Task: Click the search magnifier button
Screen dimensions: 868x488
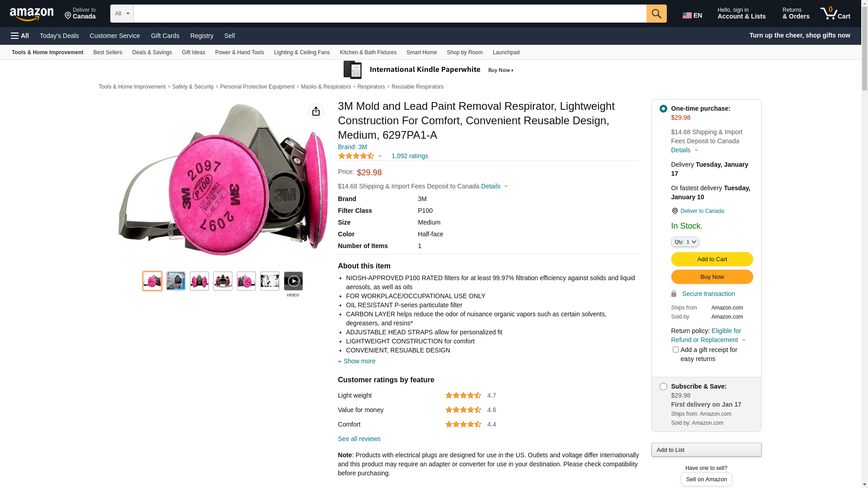Action: (656, 14)
